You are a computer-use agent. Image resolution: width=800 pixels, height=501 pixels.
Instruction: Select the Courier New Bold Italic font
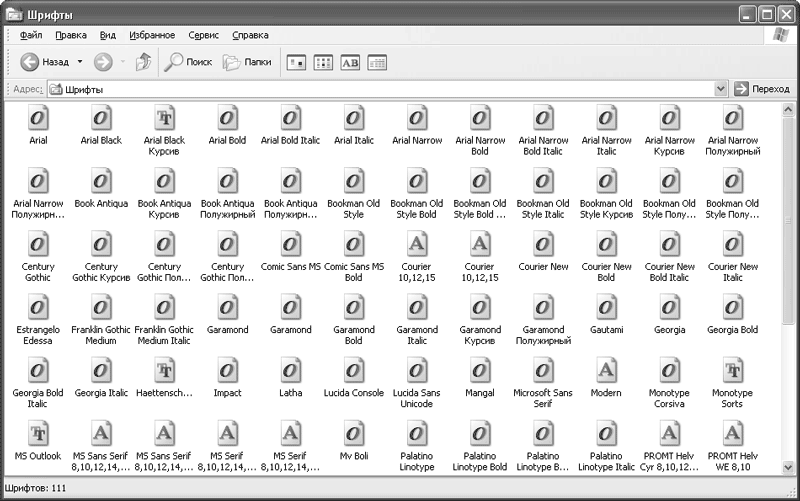pos(669,257)
